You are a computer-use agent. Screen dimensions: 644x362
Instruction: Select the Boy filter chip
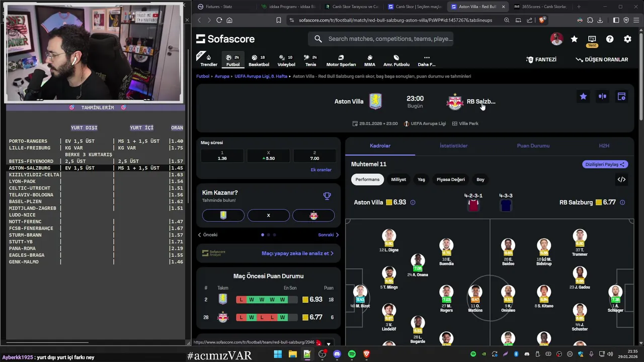coord(480,179)
